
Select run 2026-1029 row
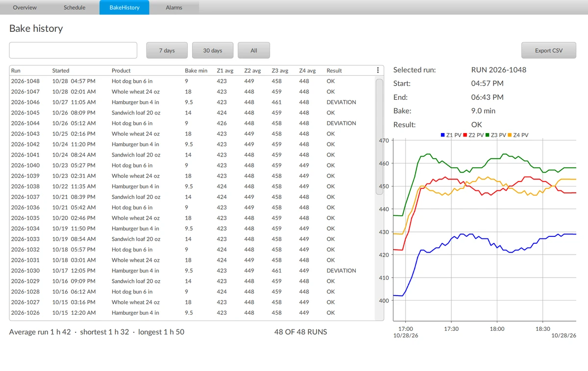[x=192, y=281]
